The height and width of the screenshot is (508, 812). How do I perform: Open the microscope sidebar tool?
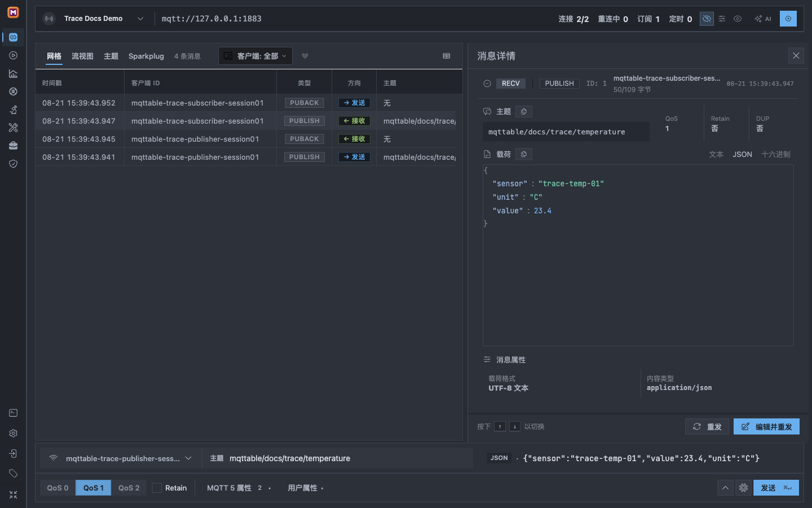click(13, 110)
